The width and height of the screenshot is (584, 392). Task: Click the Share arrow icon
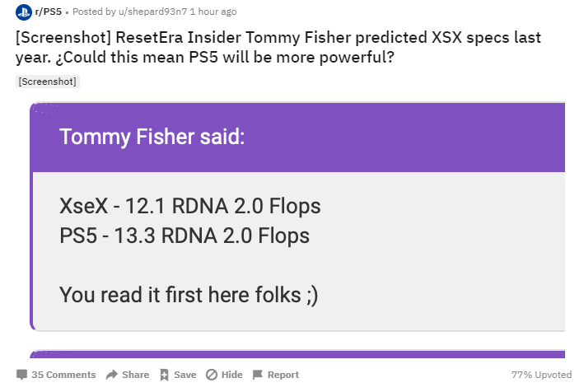(112, 375)
